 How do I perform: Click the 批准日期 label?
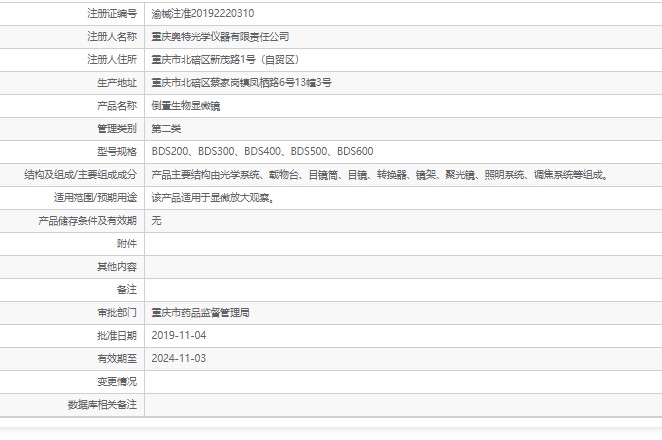[117, 335]
